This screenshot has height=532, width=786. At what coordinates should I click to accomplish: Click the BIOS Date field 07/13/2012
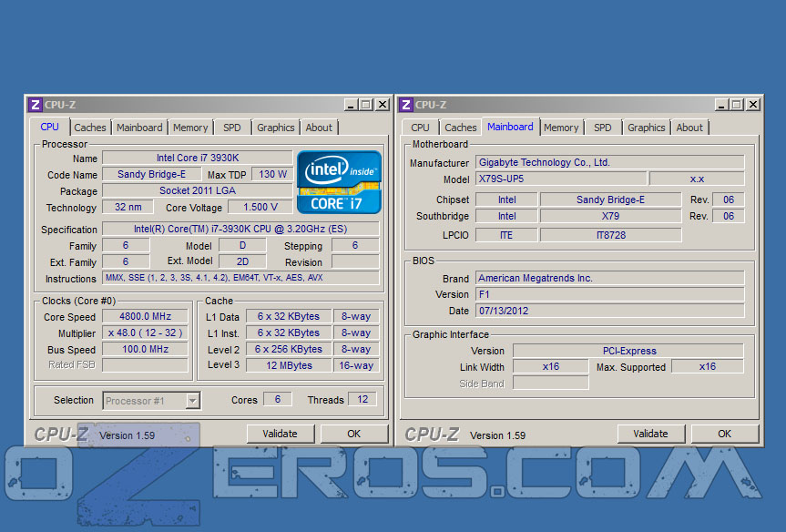[x=609, y=311]
